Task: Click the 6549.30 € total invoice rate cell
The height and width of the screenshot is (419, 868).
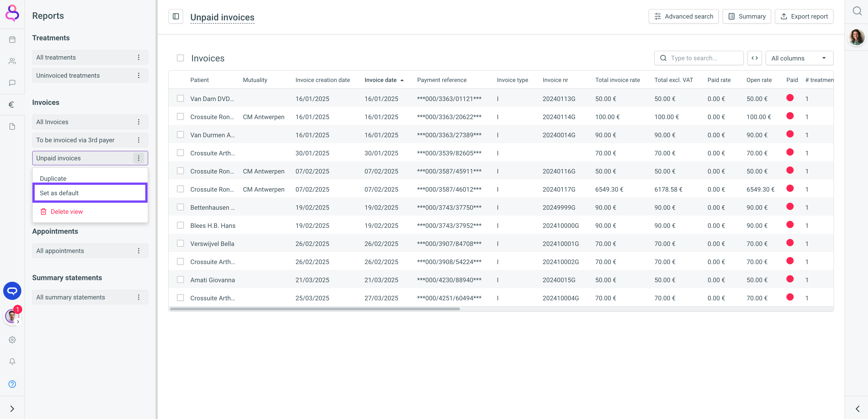Action: pyautogui.click(x=609, y=189)
